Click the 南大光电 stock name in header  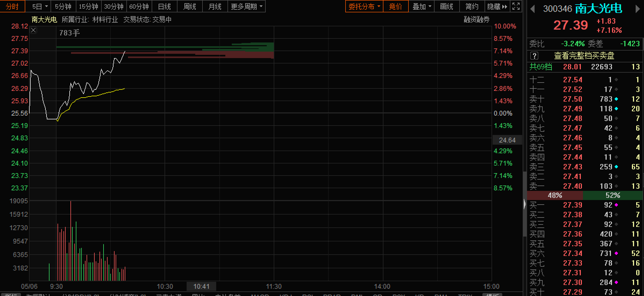coord(599,9)
